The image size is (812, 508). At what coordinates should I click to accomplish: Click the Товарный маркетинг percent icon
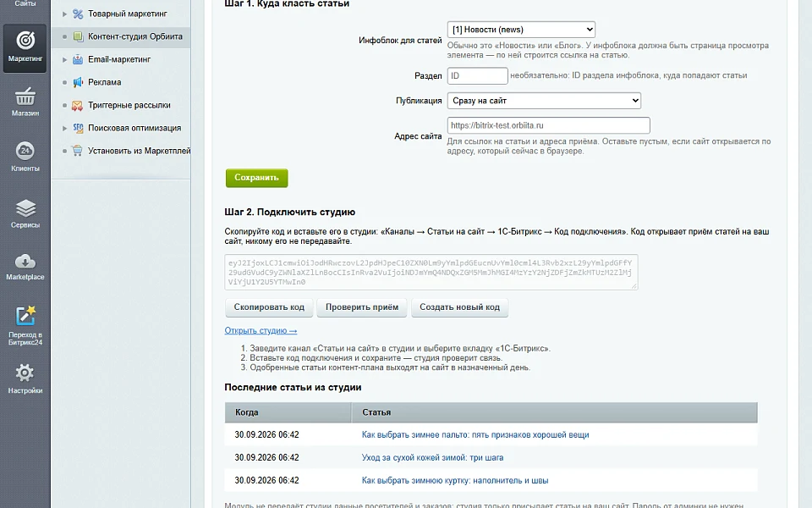(x=78, y=14)
